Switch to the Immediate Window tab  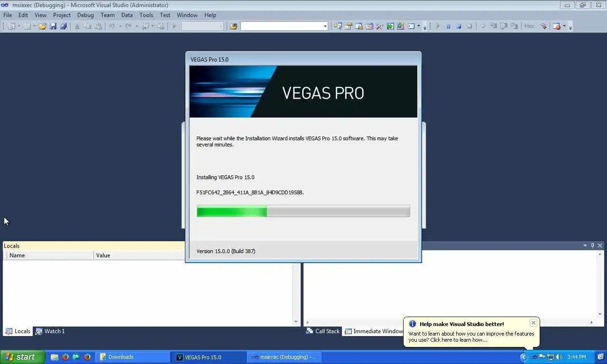tap(374, 331)
